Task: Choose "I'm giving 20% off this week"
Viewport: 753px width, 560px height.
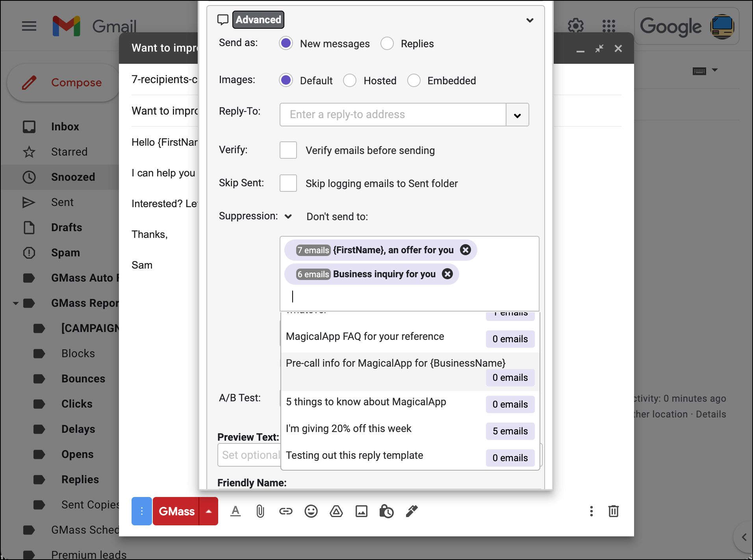Action: click(410, 431)
